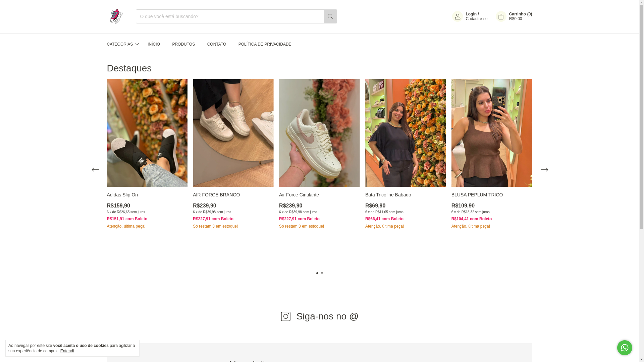Open the BLUSA PEPLUM TRICO product image
The width and height of the screenshot is (644, 362).
pyautogui.click(x=492, y=133)
